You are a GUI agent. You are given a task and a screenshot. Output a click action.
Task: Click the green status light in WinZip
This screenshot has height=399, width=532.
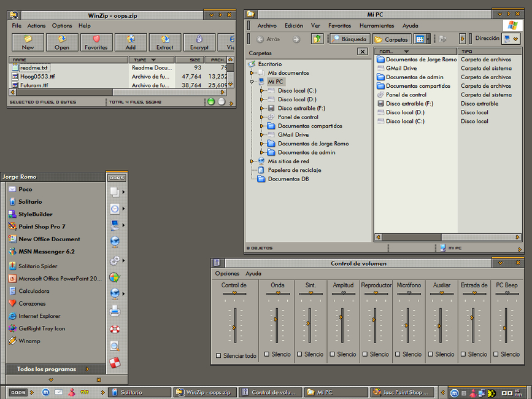pyautogui.click(x=211, y=101)
